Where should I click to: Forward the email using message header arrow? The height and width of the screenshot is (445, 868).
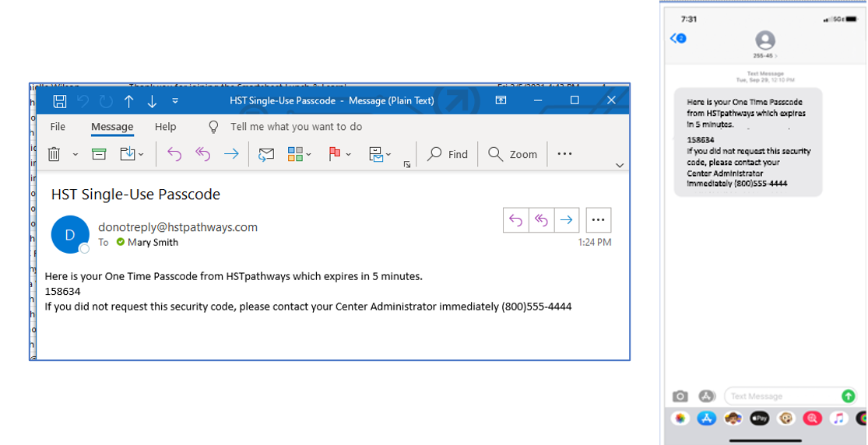pos(566,220)
